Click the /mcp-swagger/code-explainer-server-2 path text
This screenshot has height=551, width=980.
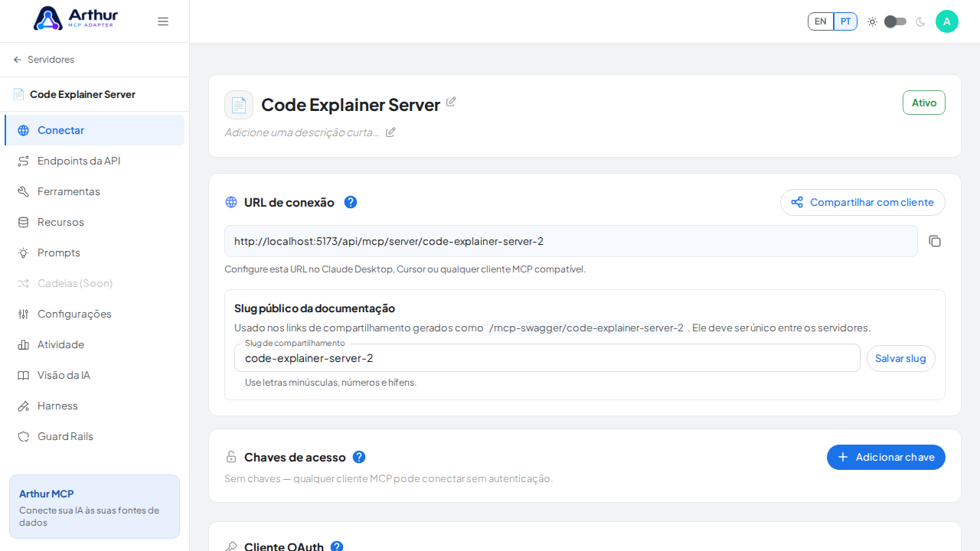pyautogui.click(x=586, y=328)
